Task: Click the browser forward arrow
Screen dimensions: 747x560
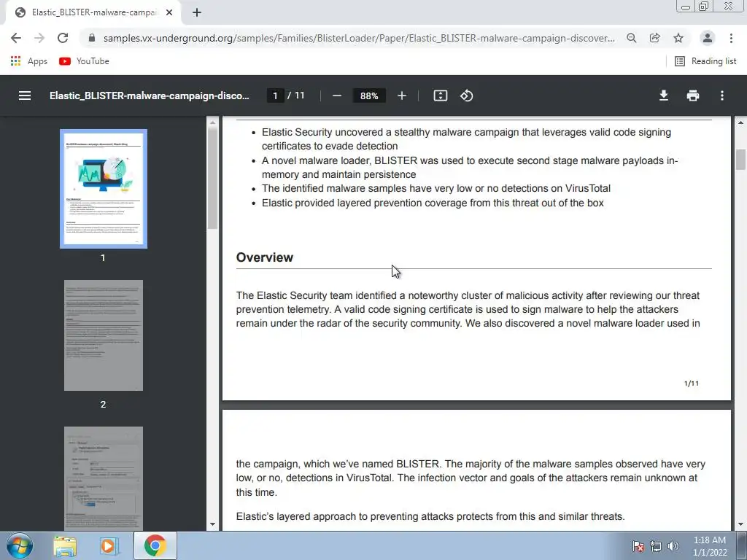Action: 39,38
